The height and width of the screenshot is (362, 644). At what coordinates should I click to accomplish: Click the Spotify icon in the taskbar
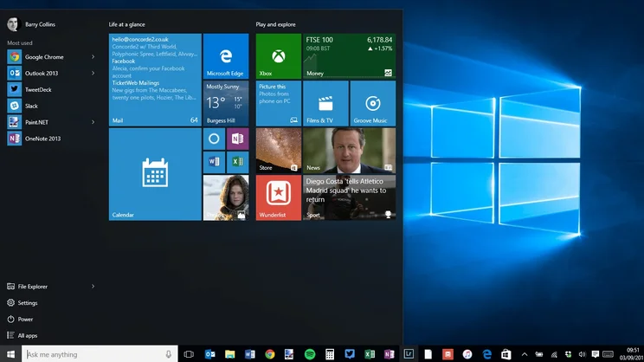click(x=310, y=354)
